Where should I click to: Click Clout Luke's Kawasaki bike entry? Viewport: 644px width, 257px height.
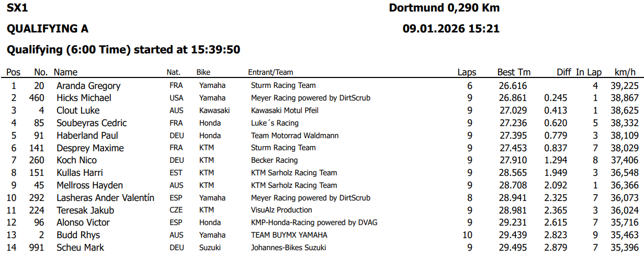coord(214,110)
